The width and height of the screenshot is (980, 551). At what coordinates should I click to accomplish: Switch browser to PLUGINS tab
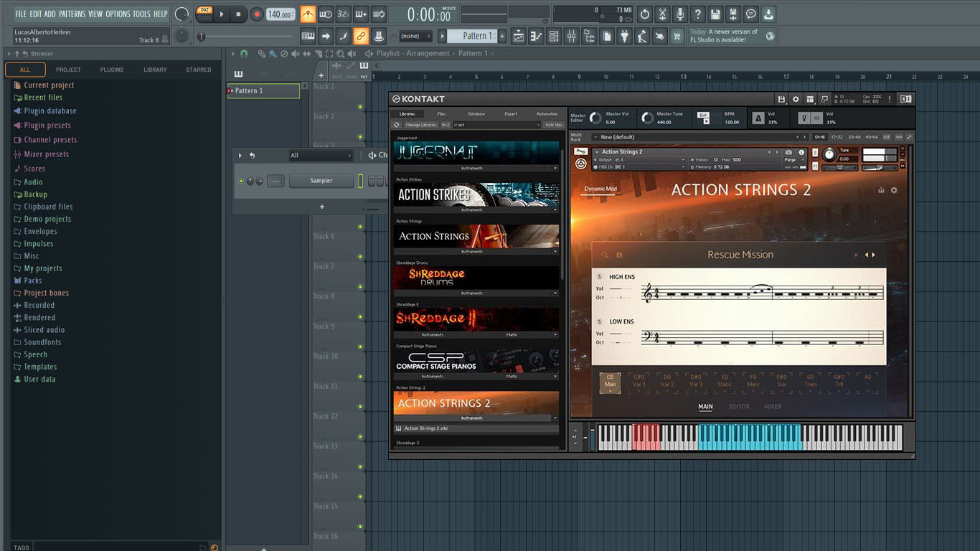coord(111,70)
